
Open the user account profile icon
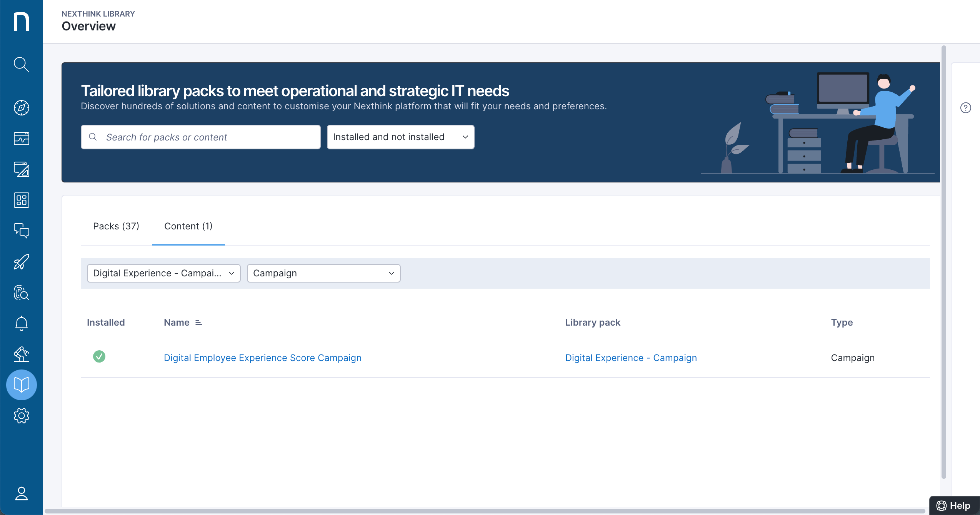pos(21,493)
